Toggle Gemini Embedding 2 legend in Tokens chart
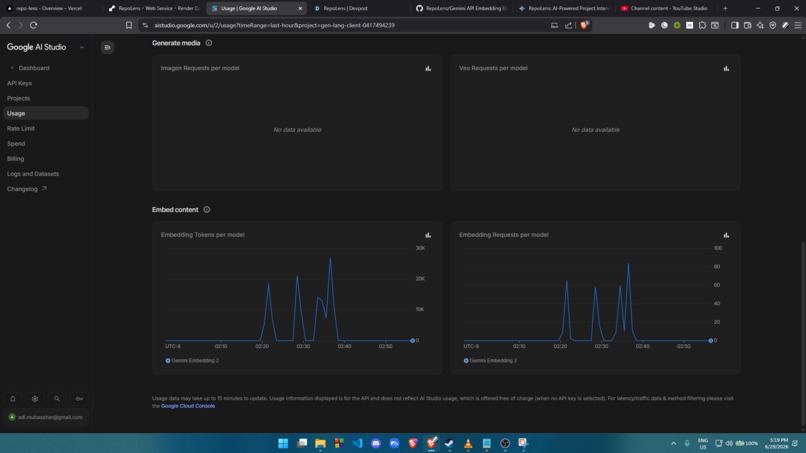Viewport: 806px width, 453px height. (x=192, y=360)
